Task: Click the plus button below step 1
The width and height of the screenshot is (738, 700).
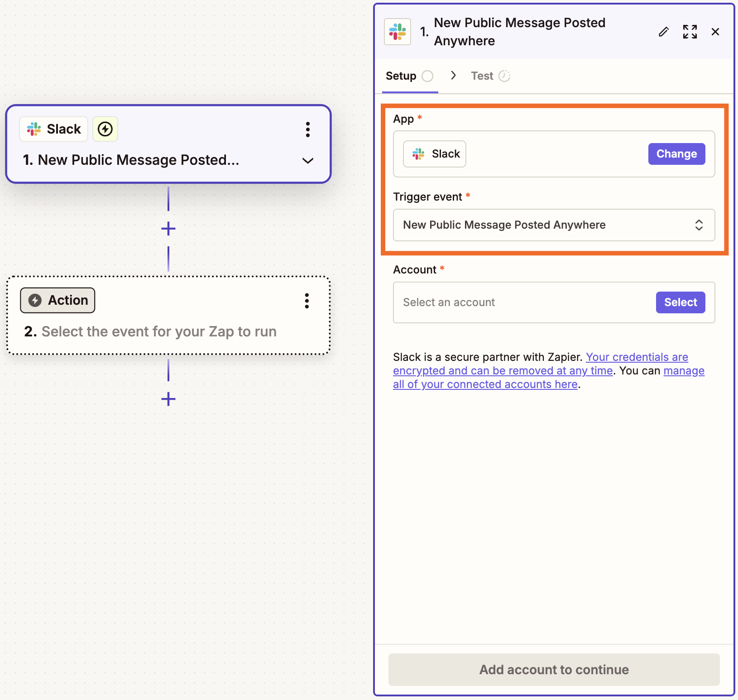Action: click(x=168, y=228)
